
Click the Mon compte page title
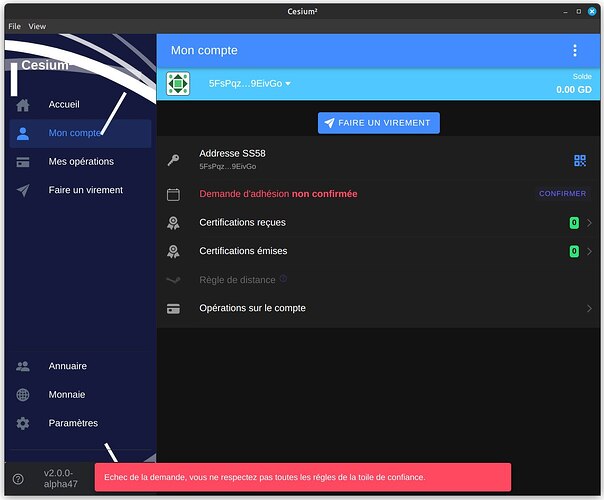pos(204,50)
